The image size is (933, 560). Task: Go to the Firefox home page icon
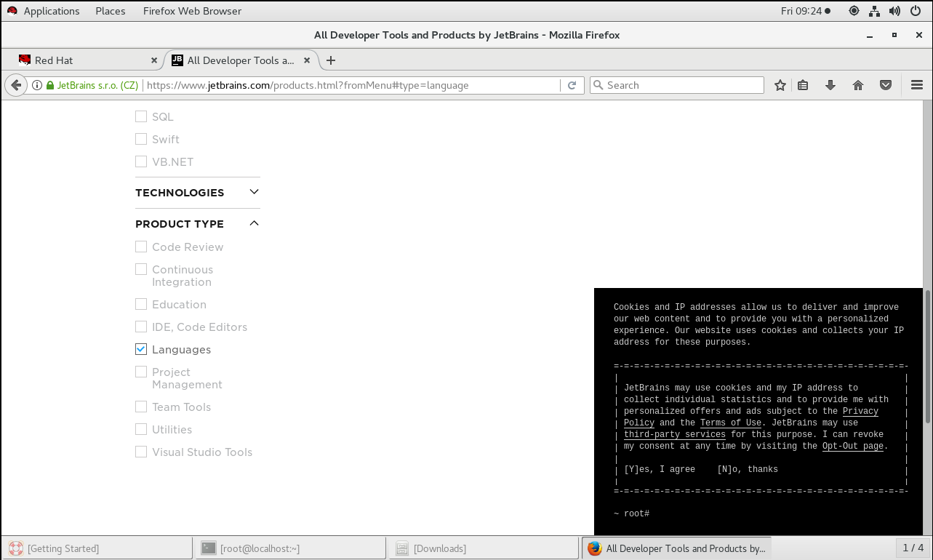point(858,85)
